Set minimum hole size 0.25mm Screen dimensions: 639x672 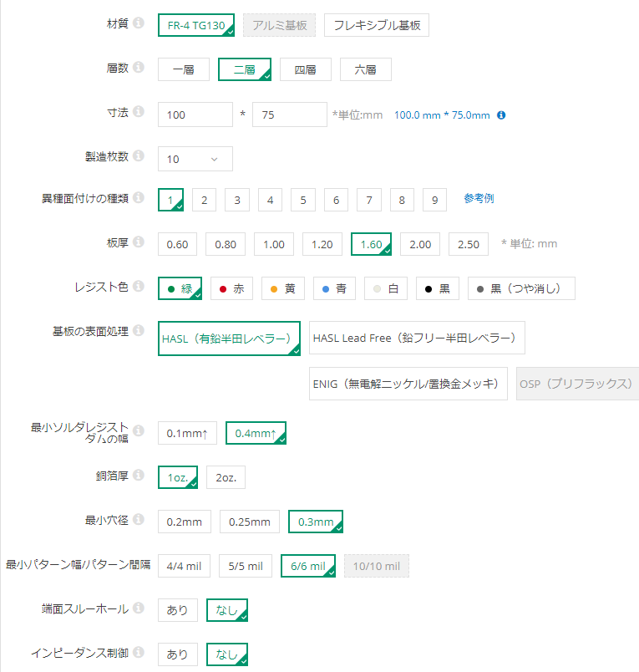point(250,522)
